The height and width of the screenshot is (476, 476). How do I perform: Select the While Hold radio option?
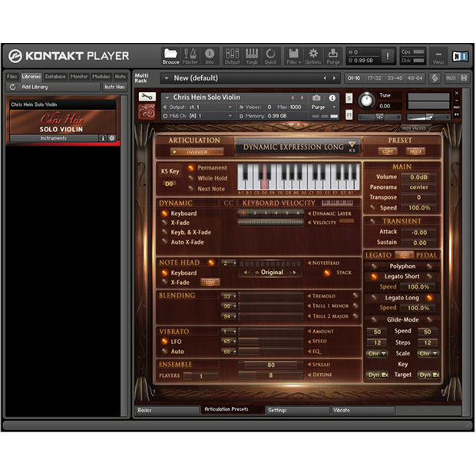pos(191,178)
